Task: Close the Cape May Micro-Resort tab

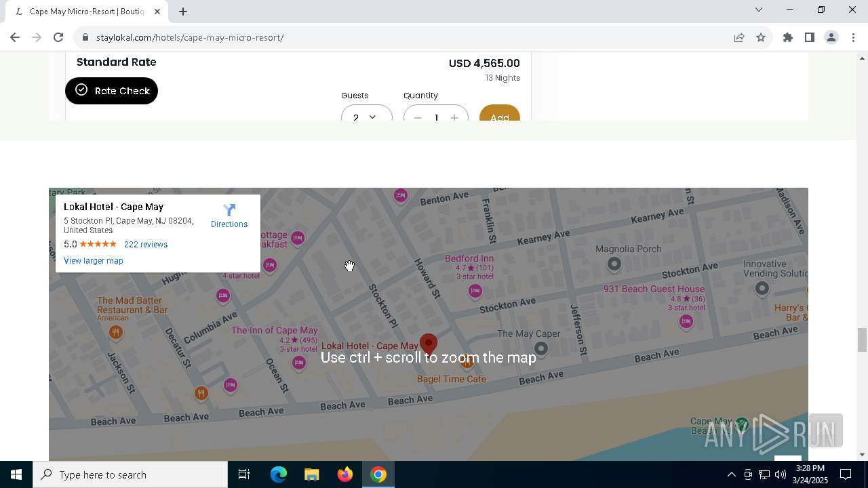Action: 157,12
